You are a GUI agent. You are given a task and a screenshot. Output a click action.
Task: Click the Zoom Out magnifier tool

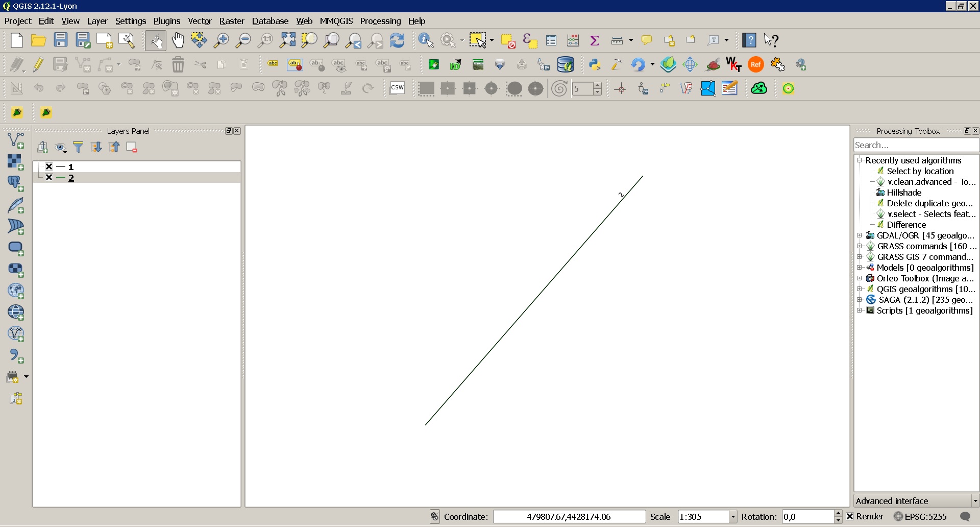click(243, 40)
